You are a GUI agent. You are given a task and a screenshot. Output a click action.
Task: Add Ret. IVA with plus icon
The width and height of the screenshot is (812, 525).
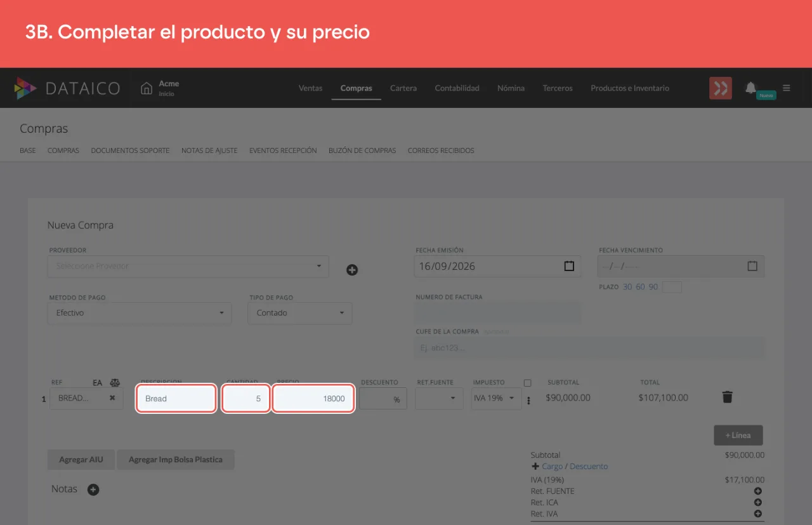[757, 514]
